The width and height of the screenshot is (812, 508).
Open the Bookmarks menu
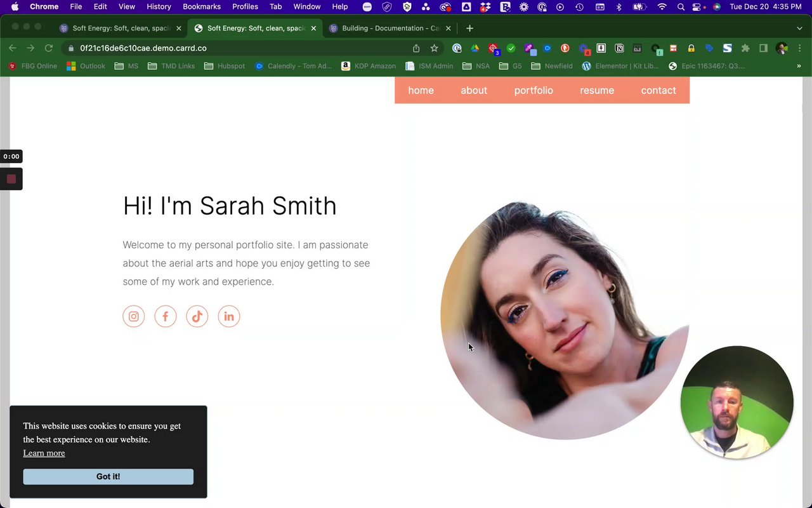pyautogui.click(x=202, y=6)
